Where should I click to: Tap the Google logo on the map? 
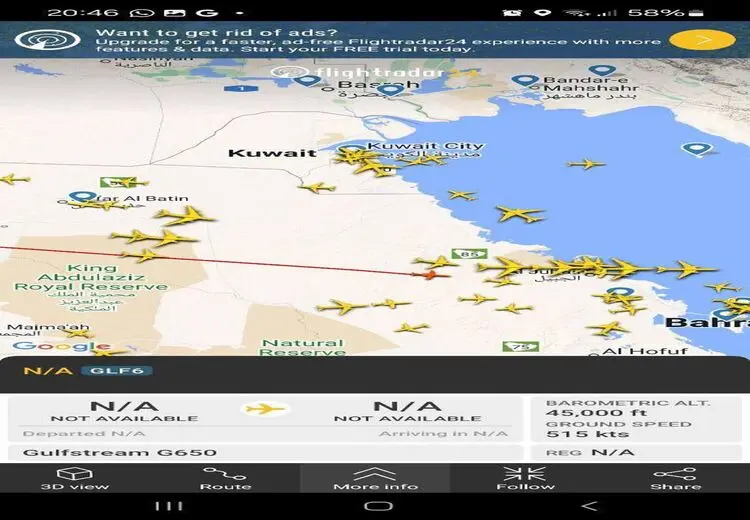(x=61, y=346)
